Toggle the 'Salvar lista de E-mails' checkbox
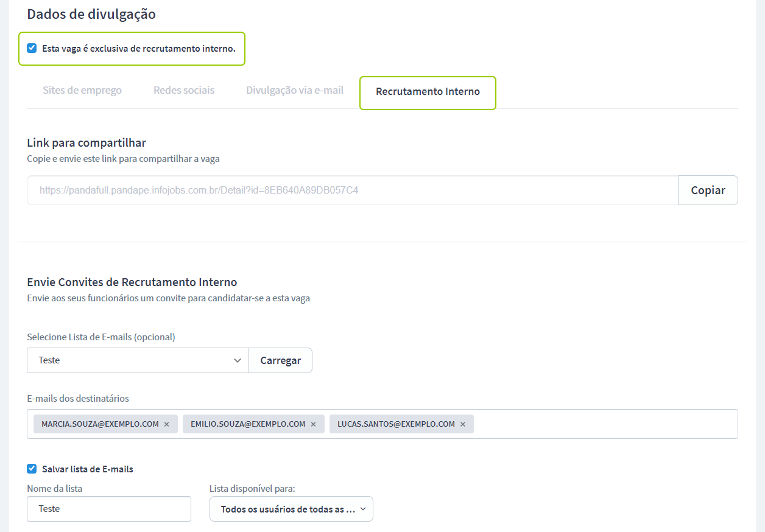This screenshot has width=765, height=532. pos(32,469)
